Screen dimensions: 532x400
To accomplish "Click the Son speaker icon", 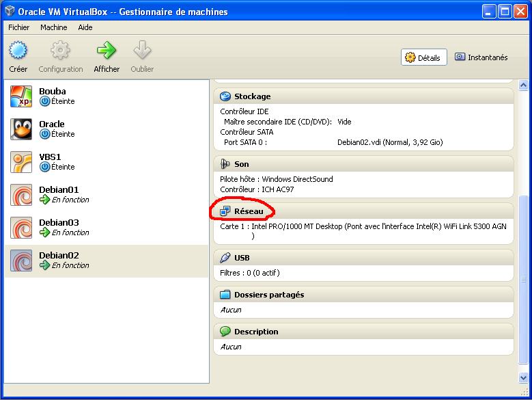I will (225, 164).
